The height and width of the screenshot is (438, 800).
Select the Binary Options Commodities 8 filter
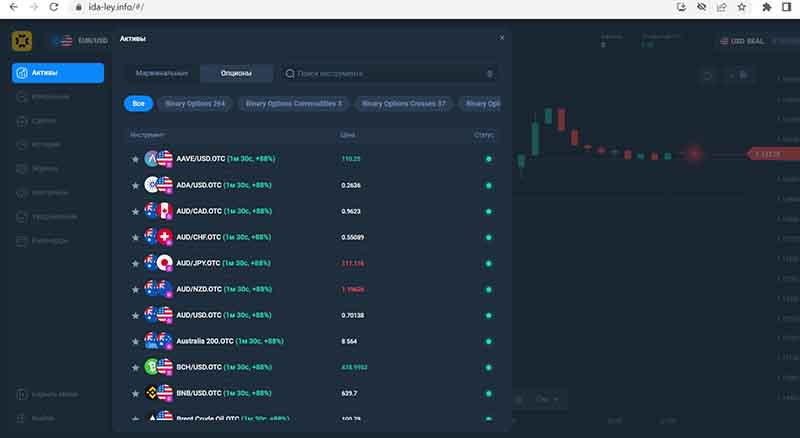click(x=294, y=104)
